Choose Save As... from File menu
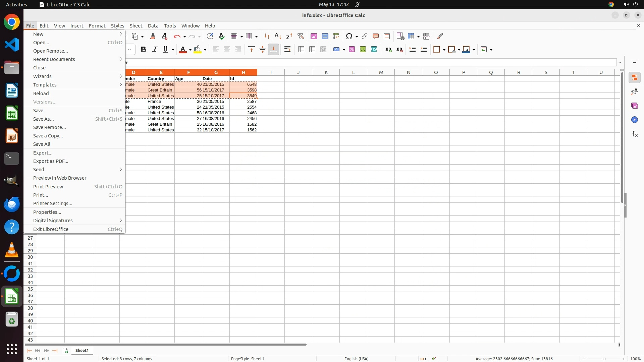The image size is (644, 362). tap(43, 119)
